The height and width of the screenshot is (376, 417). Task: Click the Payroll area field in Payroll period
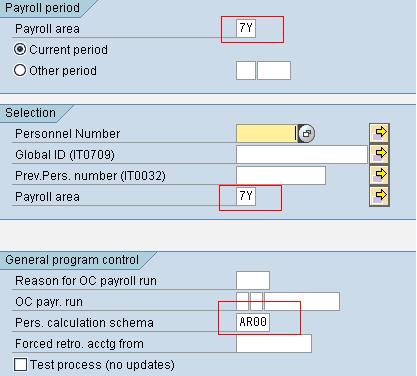tap(246, 28)
